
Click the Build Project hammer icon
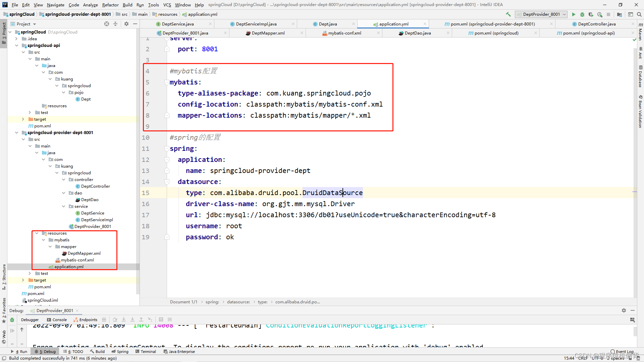tap(508, 14)
